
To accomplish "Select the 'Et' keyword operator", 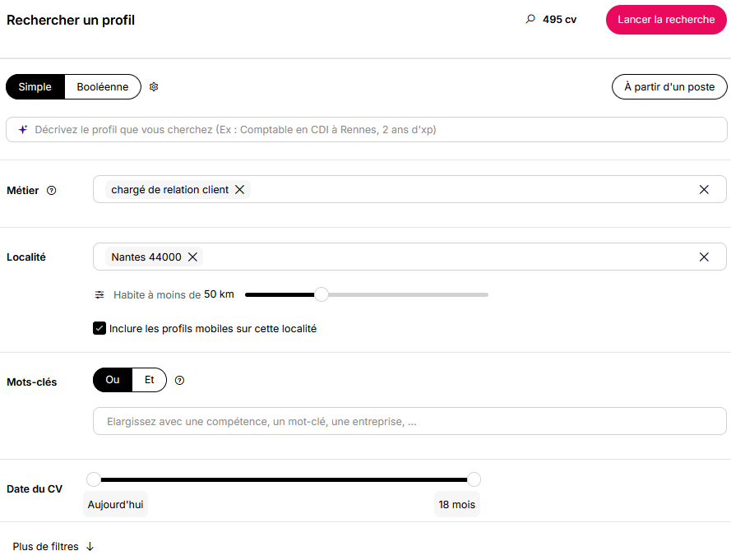I will pyautogui.click(x=150, y=380).
